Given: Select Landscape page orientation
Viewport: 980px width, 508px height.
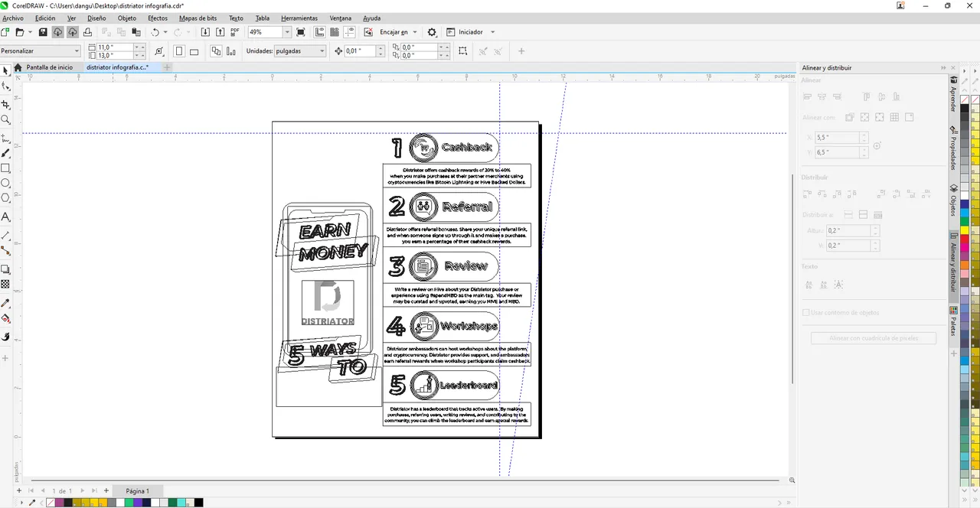Looking at the screenshot, I should (194, 51).
